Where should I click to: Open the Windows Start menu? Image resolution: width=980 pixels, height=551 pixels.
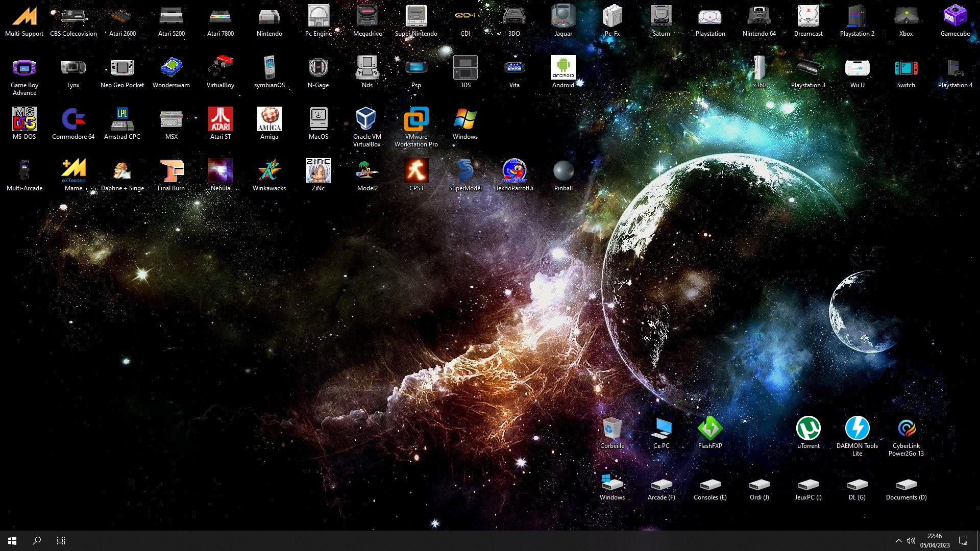coord(12,541)
